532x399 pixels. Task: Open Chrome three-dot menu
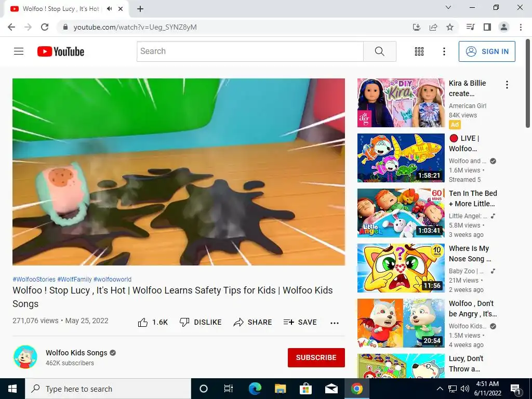click(521, 27)
